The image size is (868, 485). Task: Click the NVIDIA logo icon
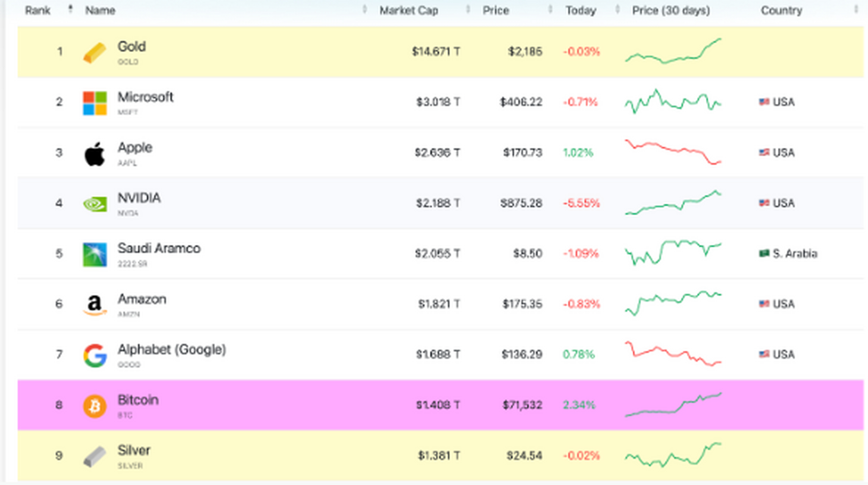(95, 204)
